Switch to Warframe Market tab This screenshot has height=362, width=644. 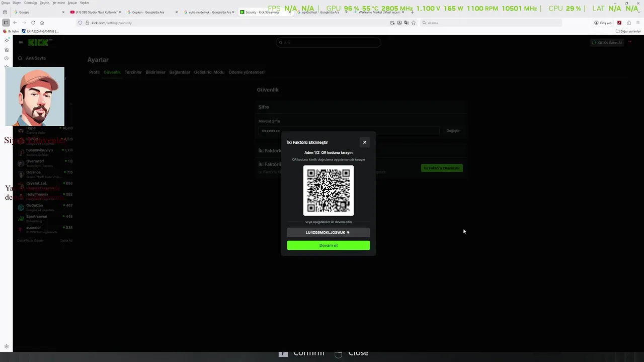click(379, 12)
